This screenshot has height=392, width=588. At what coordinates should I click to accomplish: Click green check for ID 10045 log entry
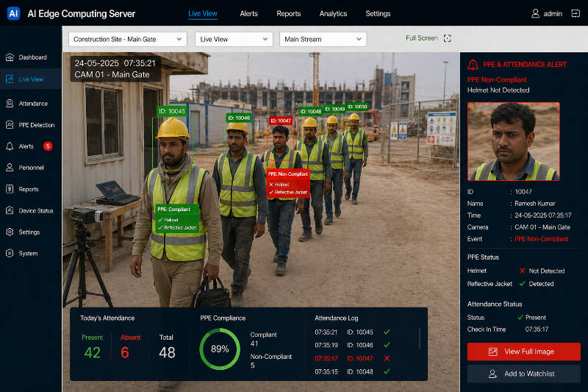(387, 332)
